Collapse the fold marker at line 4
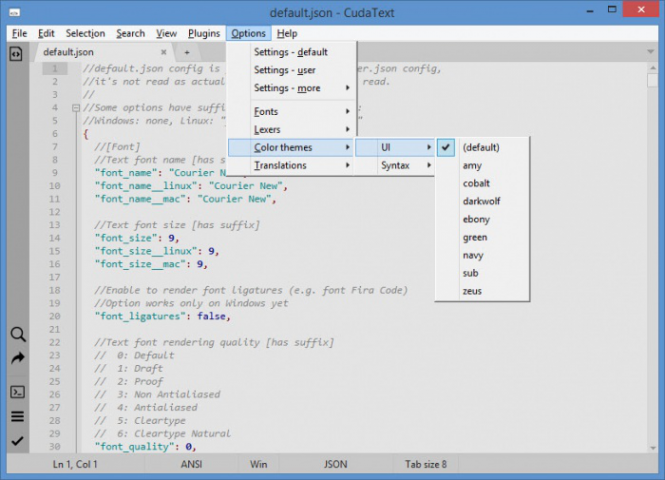This screenshot has width=665, height=480. pyautogui.click(x=75, y=108)
